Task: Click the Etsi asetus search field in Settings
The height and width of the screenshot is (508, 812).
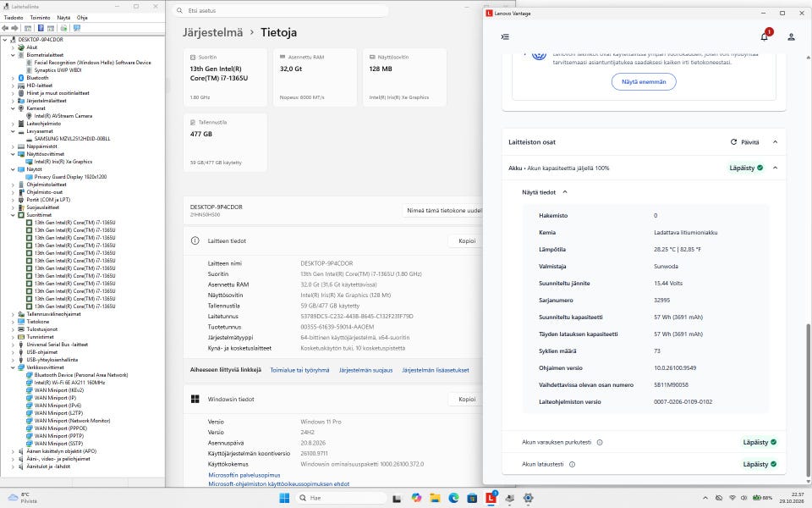Action: click(281, 10)
